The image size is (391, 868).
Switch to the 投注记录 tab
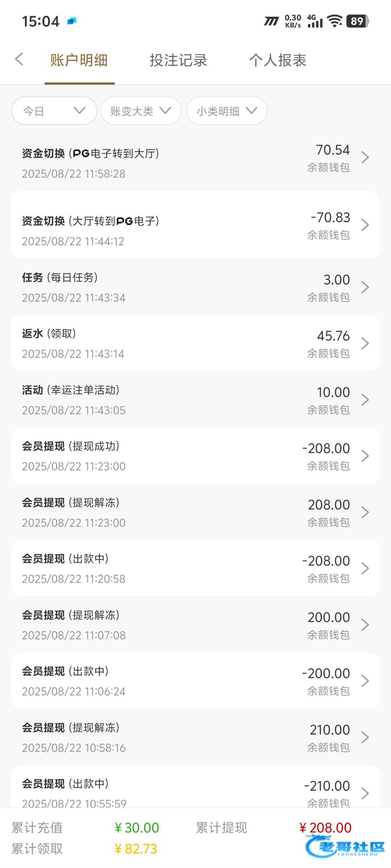click(x=178, y=60)
